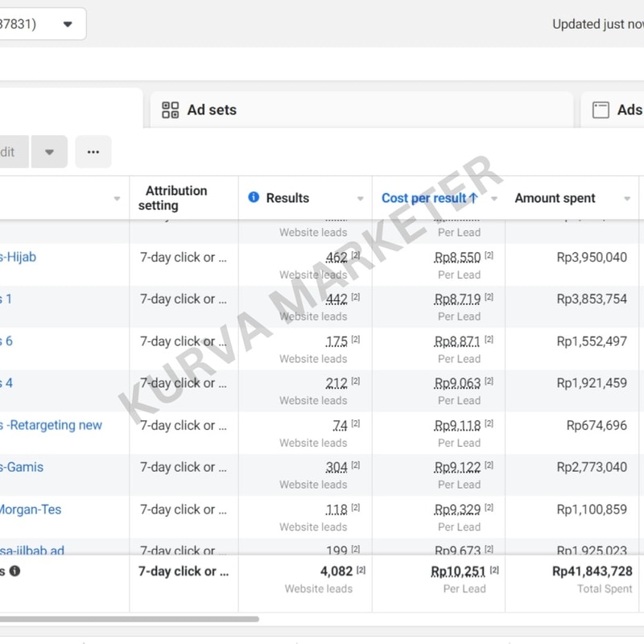Click the 118 results value
644x644 pixels.
pyautogui.click(x=336, y=510)
